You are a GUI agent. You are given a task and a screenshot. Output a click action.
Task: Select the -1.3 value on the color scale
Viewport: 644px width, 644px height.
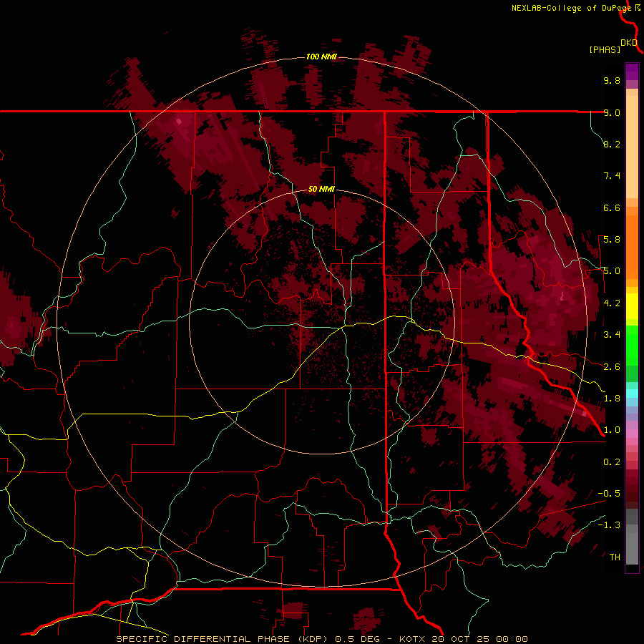[x=609, y=525]
